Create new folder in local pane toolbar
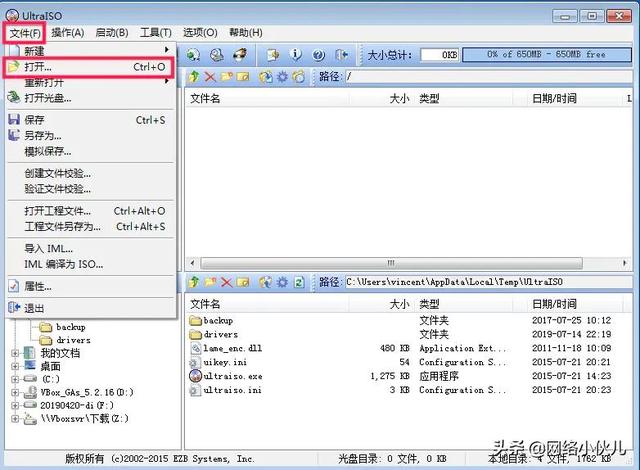640x470 pixels. 210,282
